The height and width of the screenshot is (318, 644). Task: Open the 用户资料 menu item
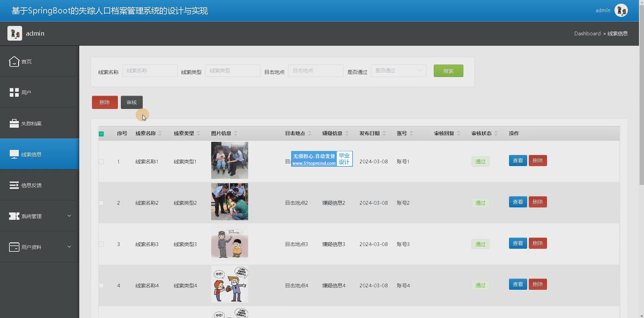coord(40,247)
